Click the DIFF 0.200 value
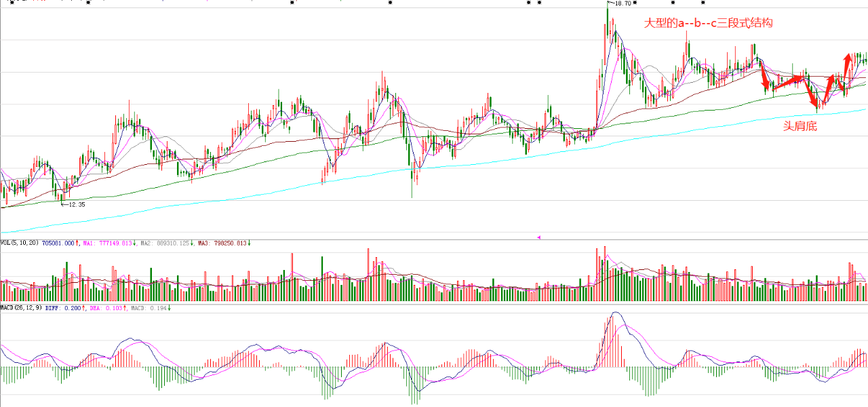Image resolution: width=868 pixels, height=407 pixels. (63, 308)
